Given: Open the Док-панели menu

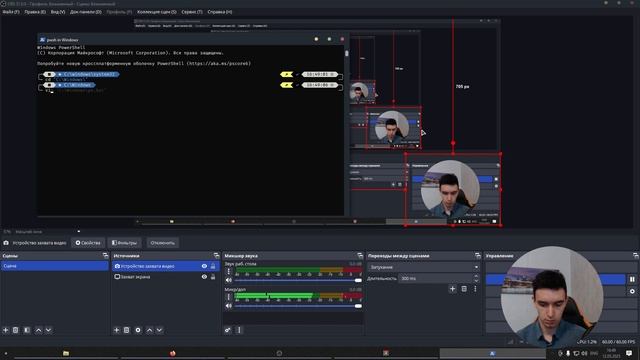Looking at the screenshot, I should point(86,12).
